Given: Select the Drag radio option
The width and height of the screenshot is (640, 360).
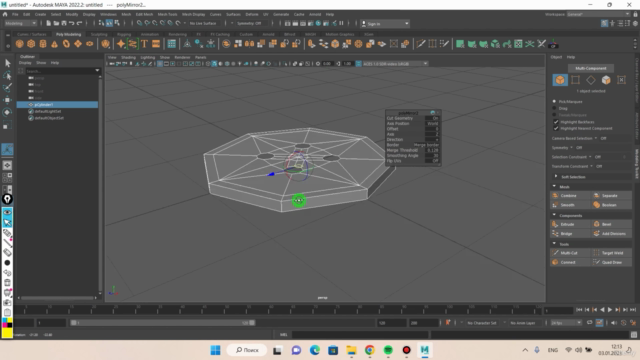Looking at the screenshot, I should pos(554,108).
